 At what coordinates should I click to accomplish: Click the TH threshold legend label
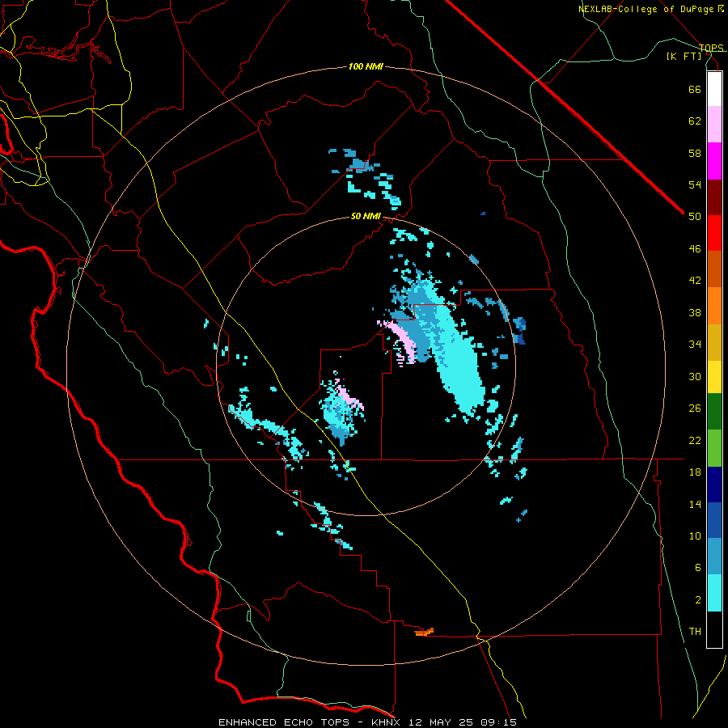click(695, 632)
